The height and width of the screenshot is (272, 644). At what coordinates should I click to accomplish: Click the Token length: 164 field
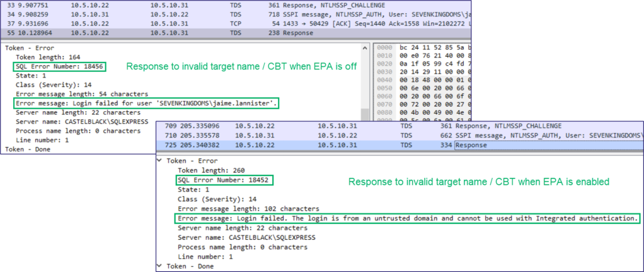(x=43, y=57)
